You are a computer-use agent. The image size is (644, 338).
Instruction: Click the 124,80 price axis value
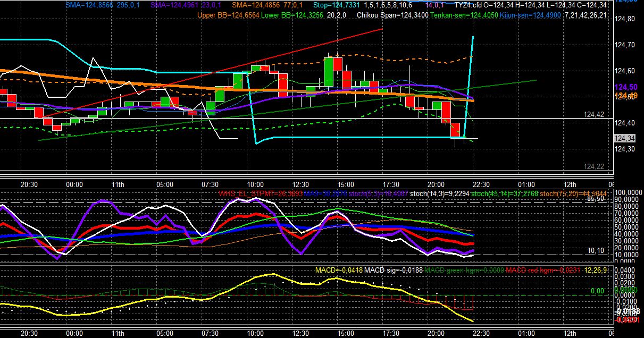(x=624, y=19)
